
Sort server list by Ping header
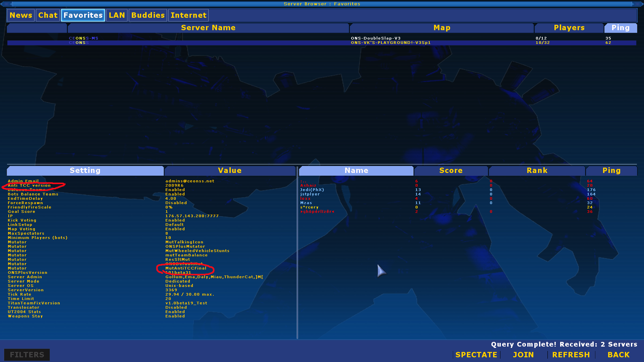click(x=620, y=28)
